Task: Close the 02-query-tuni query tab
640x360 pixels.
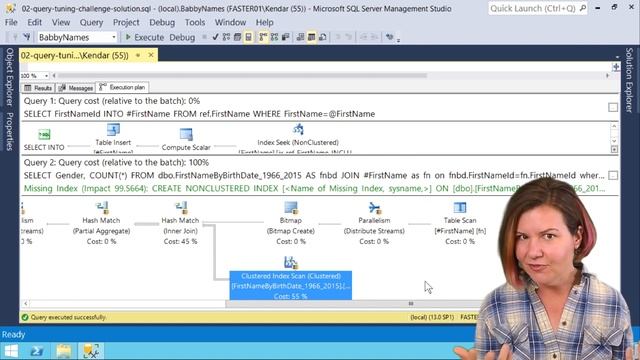Action: click(151, 55)
